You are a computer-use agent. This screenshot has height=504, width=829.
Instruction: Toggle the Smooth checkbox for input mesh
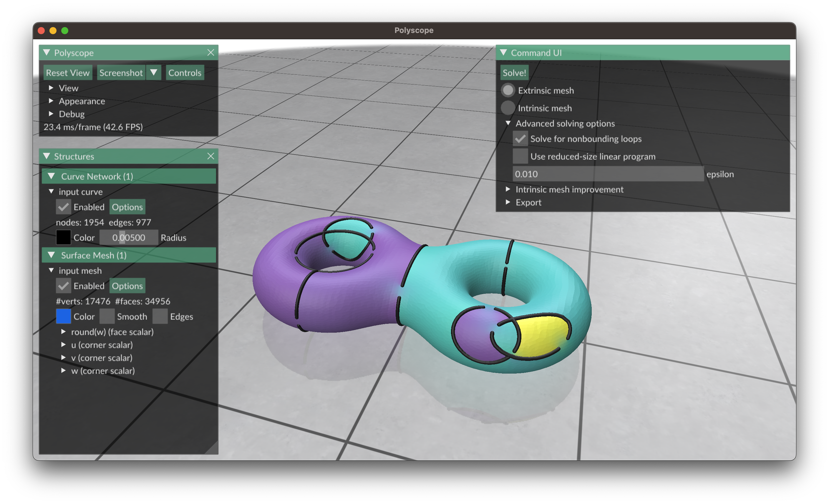coord(107,316)
